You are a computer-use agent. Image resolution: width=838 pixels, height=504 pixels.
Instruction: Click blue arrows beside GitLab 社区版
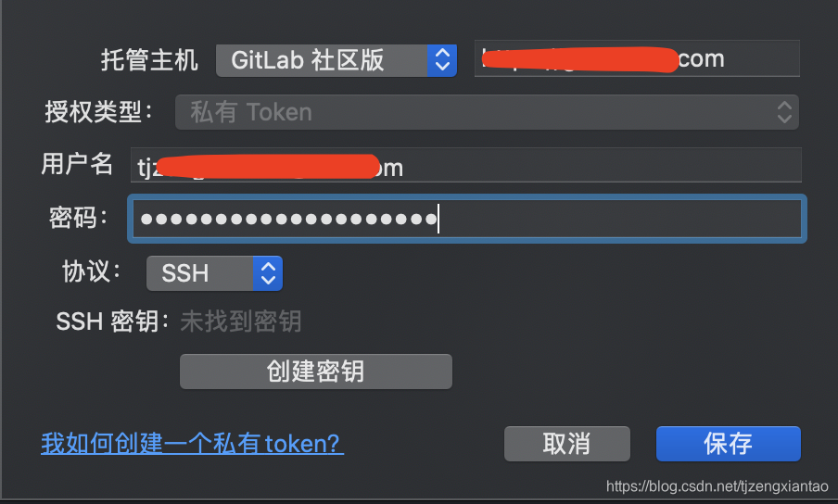pyautogui.click(x=442, y=60)
